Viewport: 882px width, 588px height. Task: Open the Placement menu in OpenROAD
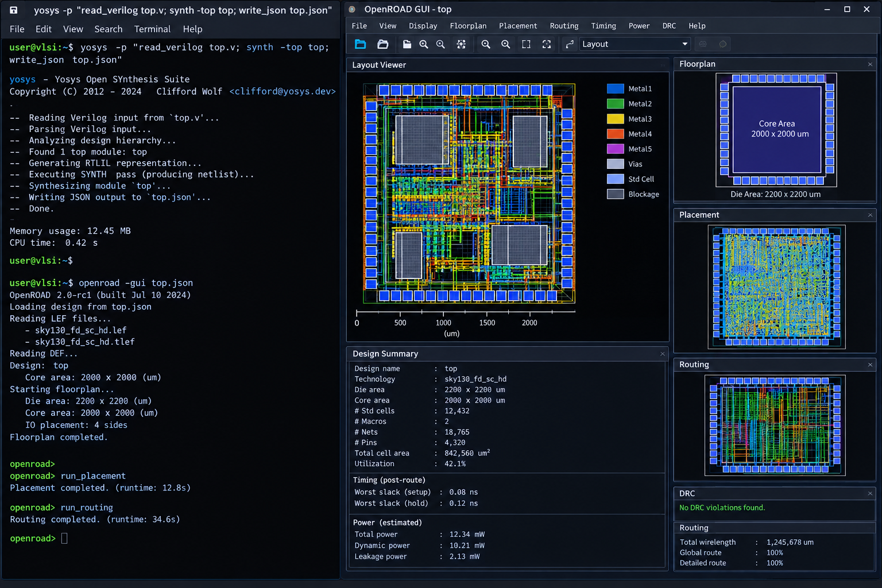518,26
